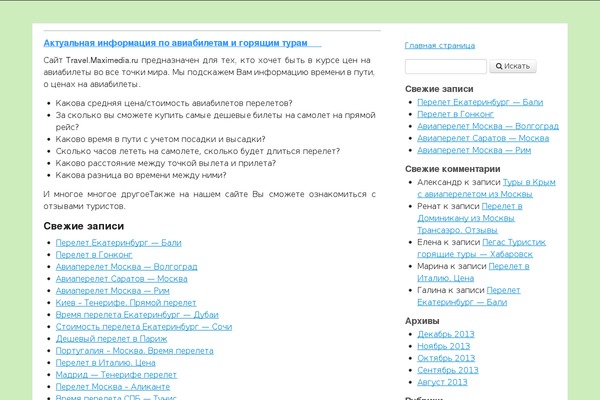
Task: Open main list link 'Перелет в Италию. Цена'
Action: click(106, 363)
